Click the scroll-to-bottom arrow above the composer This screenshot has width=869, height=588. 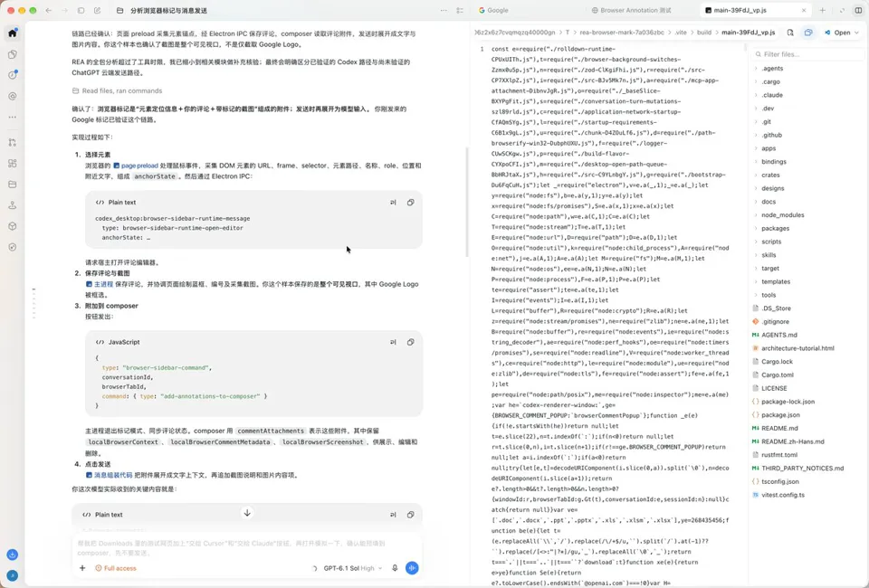tap(247, 513)
